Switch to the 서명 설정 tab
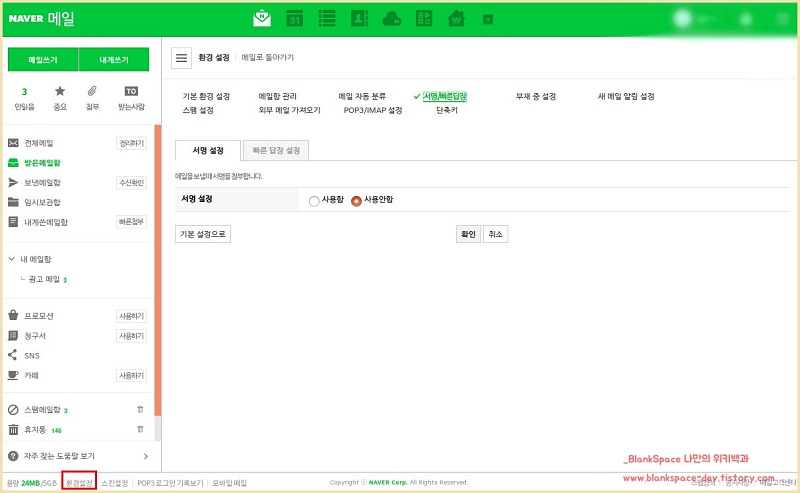Viewport: 800px width, 493px height. (208, 151)
